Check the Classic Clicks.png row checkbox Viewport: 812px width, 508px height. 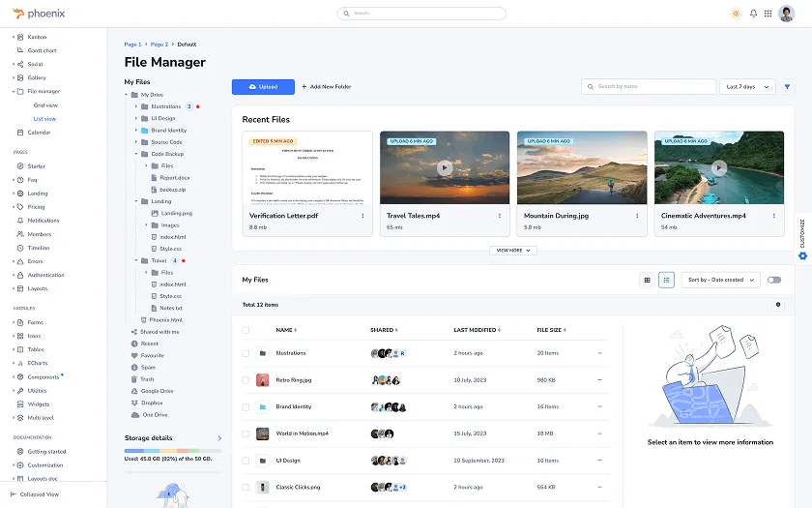246,488
